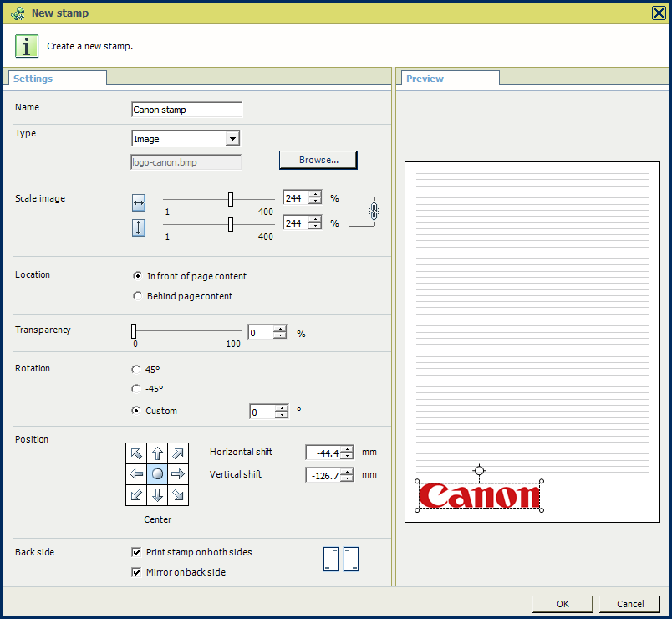Click the horizontal scale 244 field

[297, 197]
